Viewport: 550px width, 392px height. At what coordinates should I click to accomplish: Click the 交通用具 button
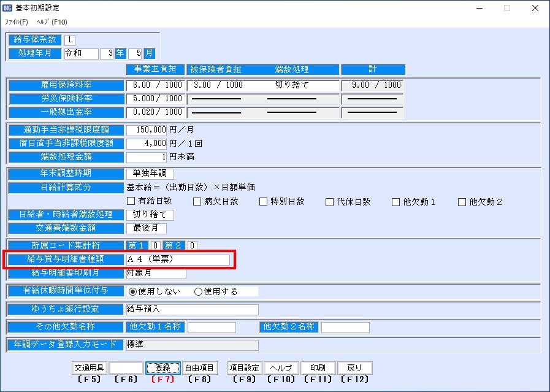pos(90,368)
